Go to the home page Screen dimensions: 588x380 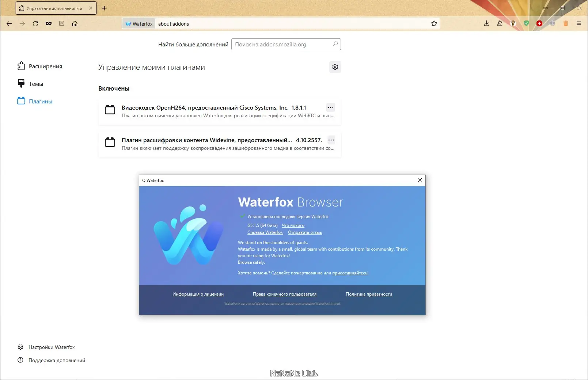[75, 24]
